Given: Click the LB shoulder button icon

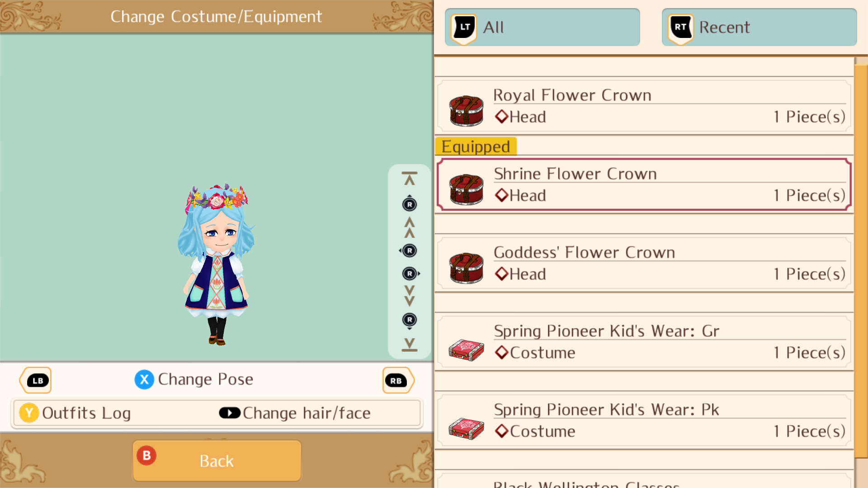Looking at the screenshot, I should click(36, 380).
